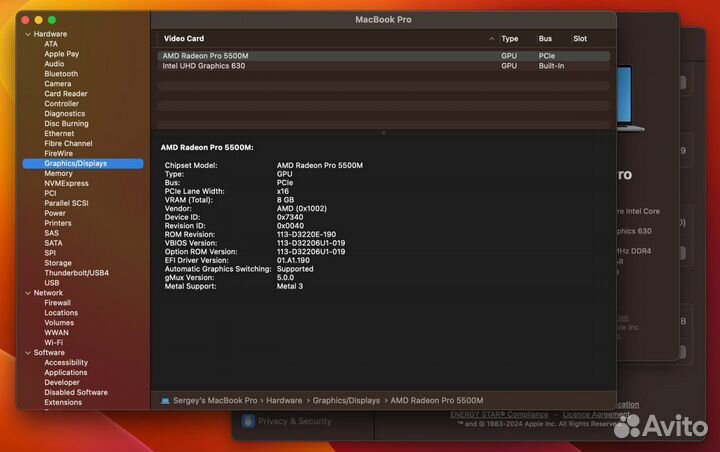The image size is (720, 452).
Task: Click the Metal 3 support value
Action: coord(290,286)
